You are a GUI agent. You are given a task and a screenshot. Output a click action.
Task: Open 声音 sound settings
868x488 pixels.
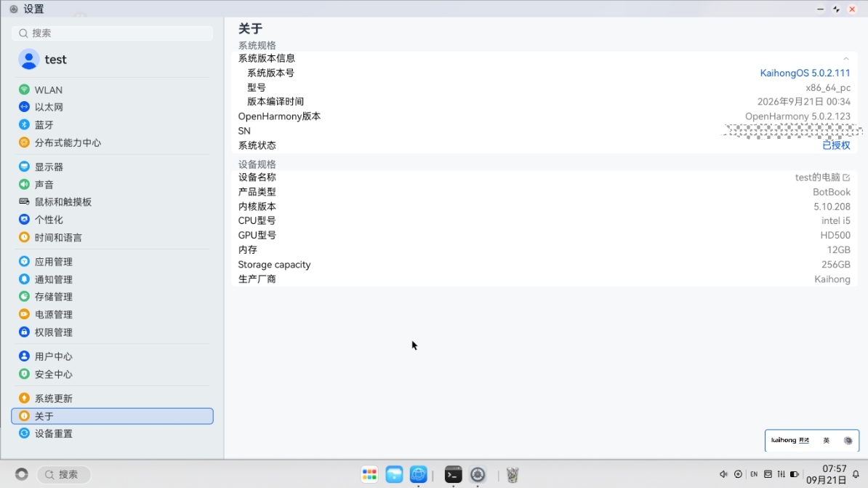112,185
